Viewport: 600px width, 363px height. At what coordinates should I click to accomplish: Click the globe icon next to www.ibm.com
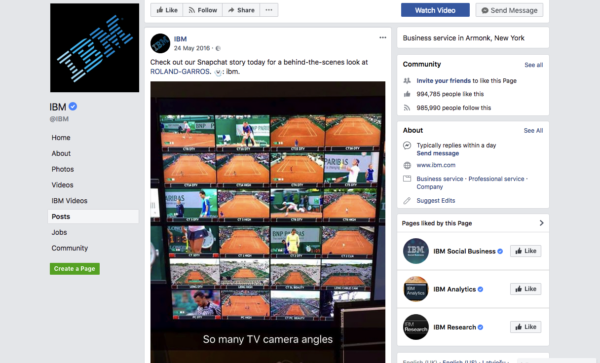pyautogui.click(x=407, y=165)
